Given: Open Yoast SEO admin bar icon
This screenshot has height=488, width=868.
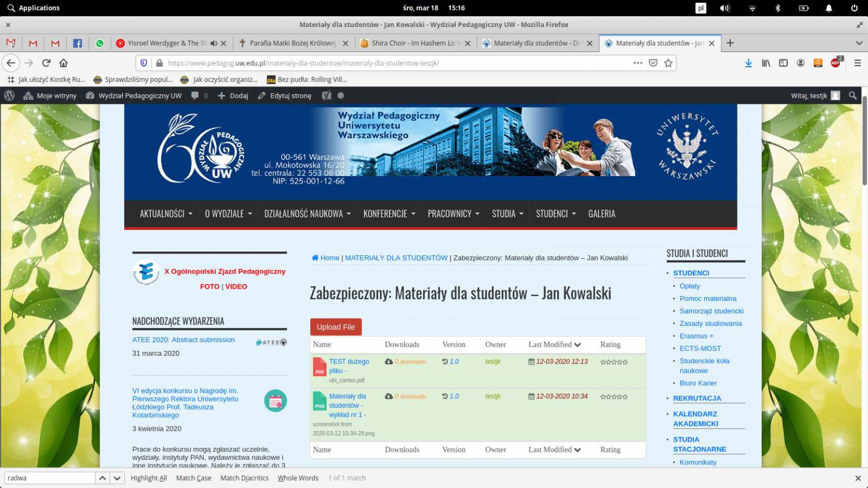Looking at the screenshot, I should (327, 95).
